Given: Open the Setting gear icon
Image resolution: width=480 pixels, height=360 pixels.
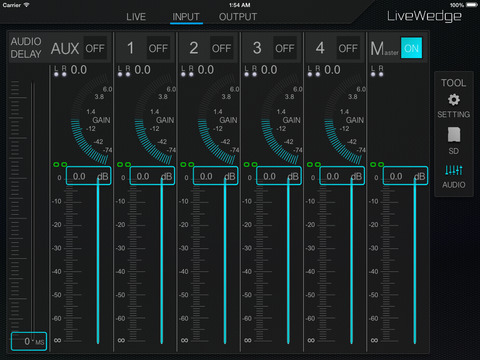Looking at the screenshot, I should click(x=454, y=100).
